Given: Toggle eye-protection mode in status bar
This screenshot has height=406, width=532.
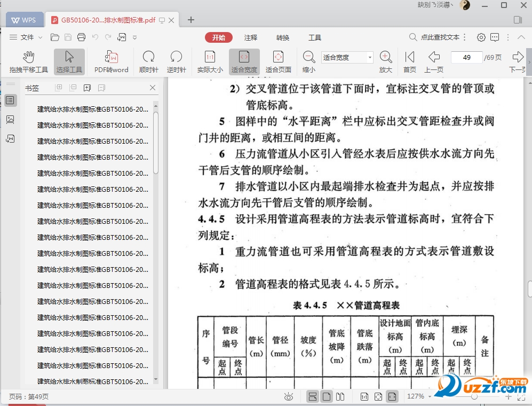Looking at the screenshot, I should (289, 396).
